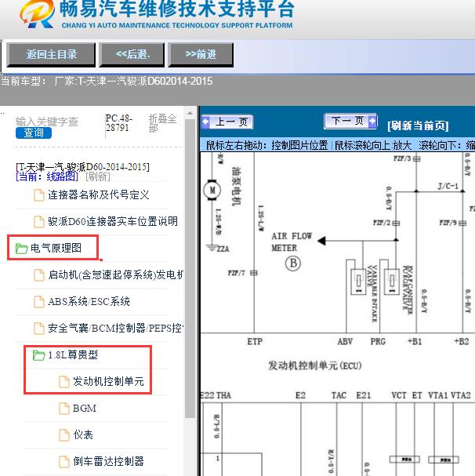Open 连接器名称及代号定义 document
The height and width of the screenshot is (476, 475).
(x=98, y=194)
